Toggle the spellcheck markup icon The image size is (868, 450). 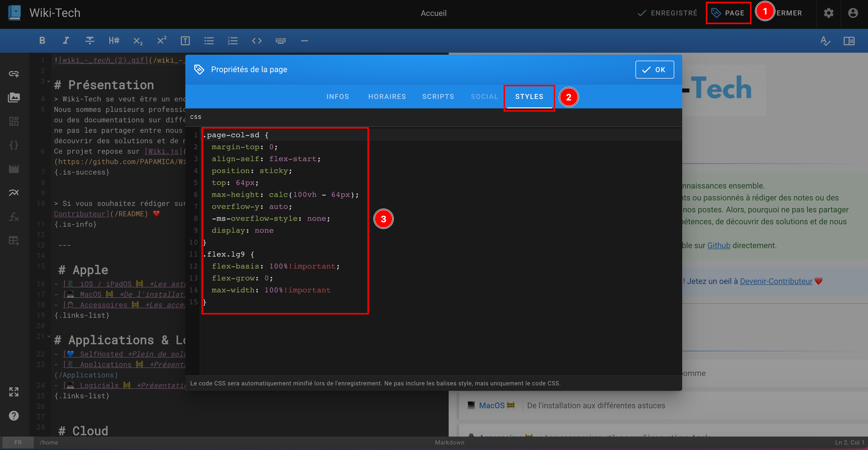825,41
